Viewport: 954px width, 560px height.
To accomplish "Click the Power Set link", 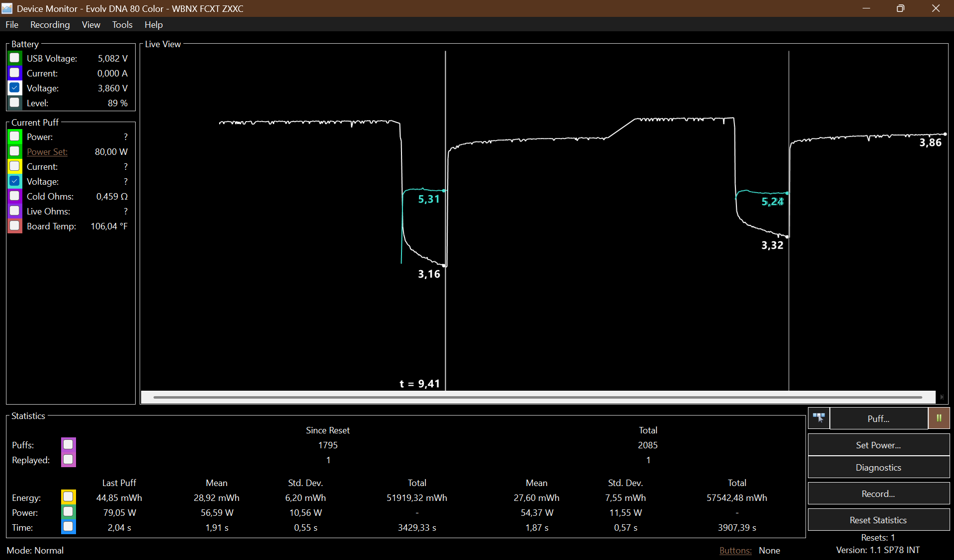I will 47,152.
